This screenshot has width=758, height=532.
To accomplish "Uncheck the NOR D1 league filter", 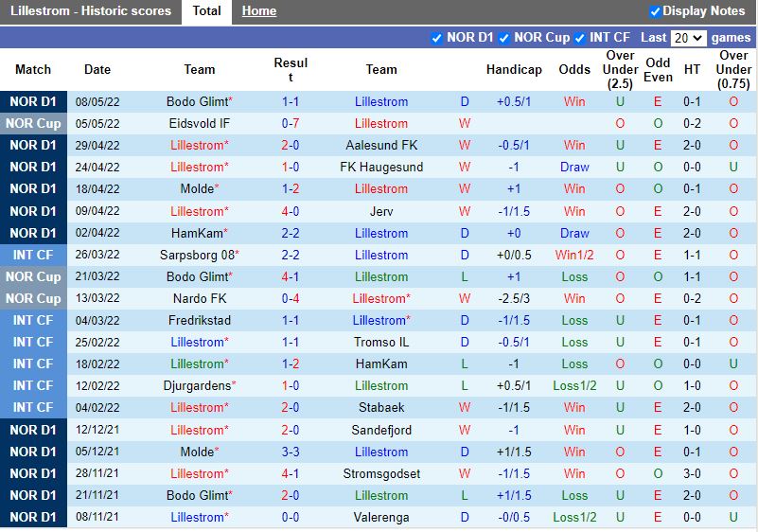I will pyautogui.click(x=436, y=38).
